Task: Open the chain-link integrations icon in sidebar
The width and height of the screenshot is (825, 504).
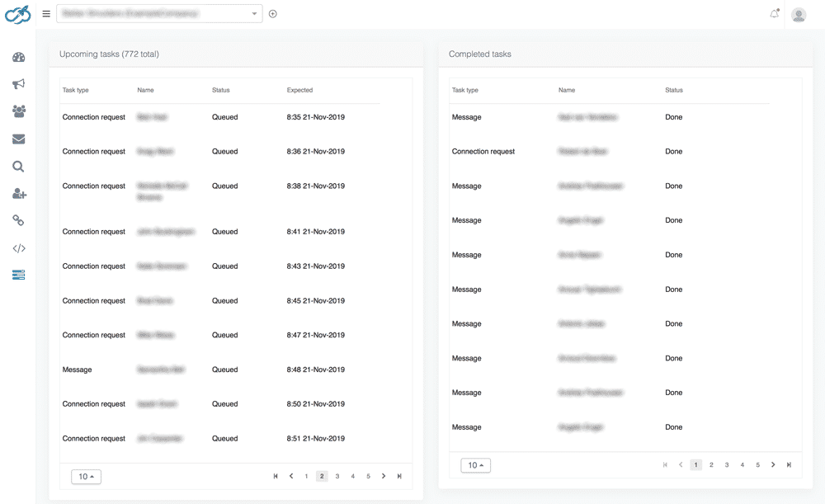Action: pyautogui.click(x=18, y=220)
